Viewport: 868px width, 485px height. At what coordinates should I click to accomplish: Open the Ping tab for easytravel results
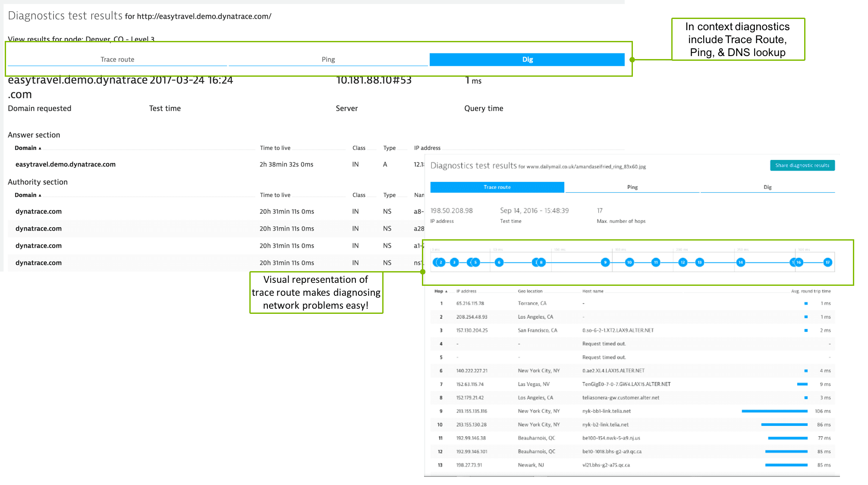pyautogui.click(x=328, y=59)
